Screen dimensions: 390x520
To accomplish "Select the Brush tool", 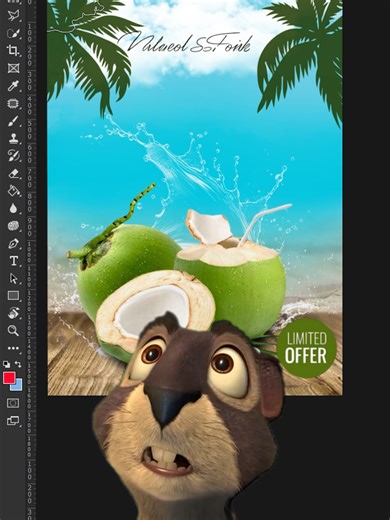I will (x=13, y=121).
